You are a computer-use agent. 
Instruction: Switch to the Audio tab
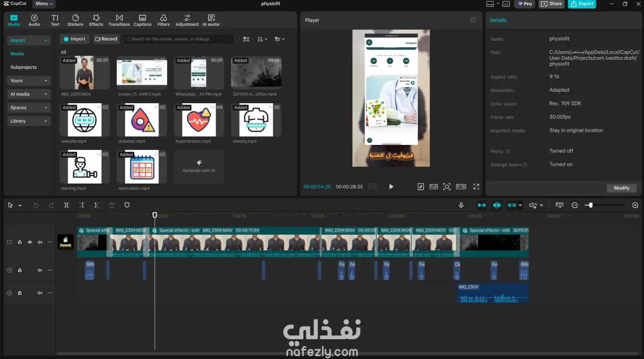pos(34,21)
